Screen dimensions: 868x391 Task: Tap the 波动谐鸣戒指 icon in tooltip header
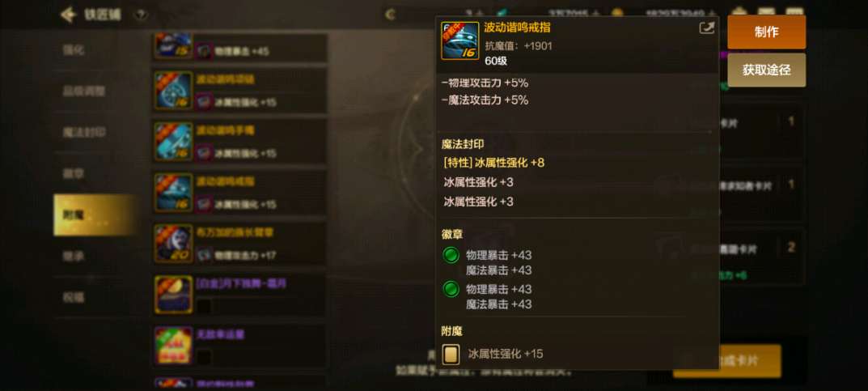coord(460,40)
